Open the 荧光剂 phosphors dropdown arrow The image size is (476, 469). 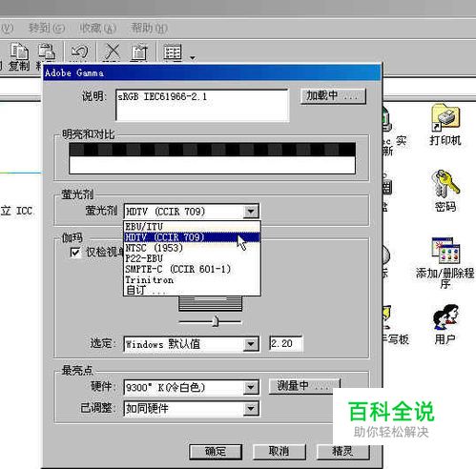click(251, 212)
